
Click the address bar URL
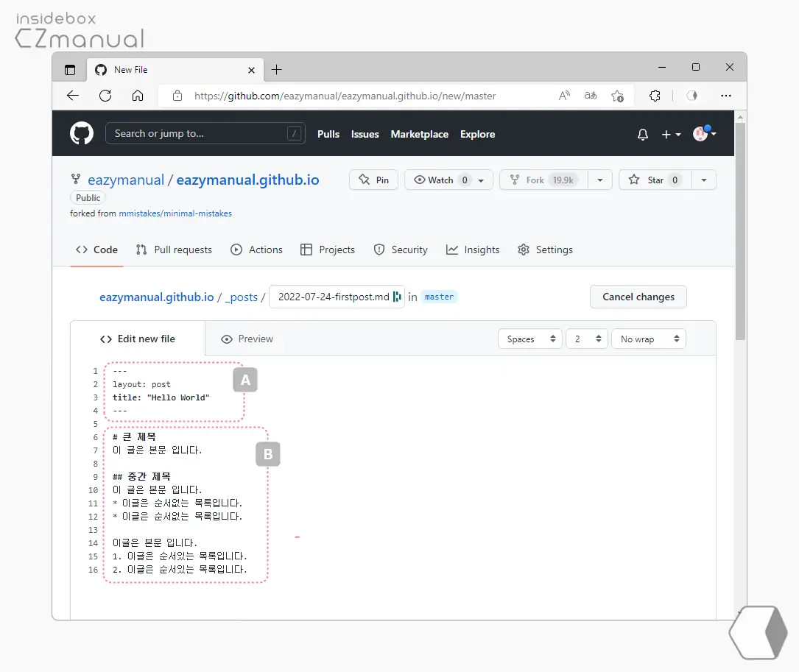pos(345,96)
